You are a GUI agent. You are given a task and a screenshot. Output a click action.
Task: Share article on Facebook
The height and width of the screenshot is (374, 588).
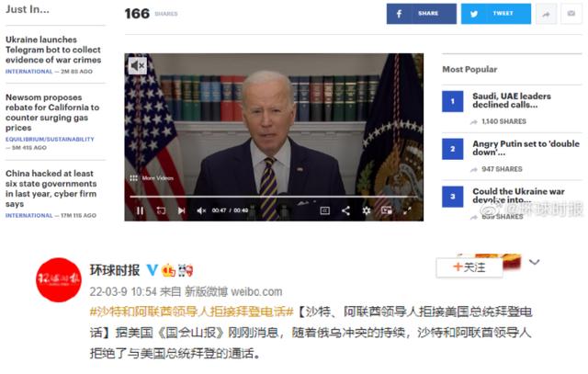point(422,14)
